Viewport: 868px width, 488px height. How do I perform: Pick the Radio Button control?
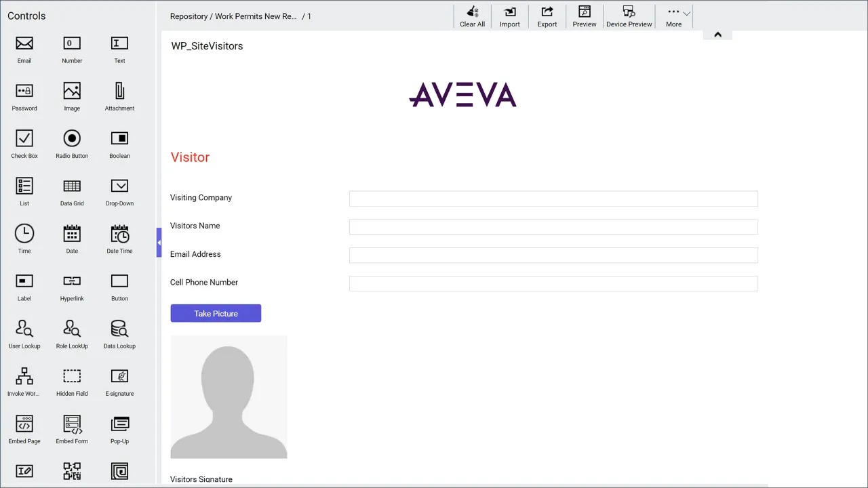pyautogui.click(x=71, y=142)
